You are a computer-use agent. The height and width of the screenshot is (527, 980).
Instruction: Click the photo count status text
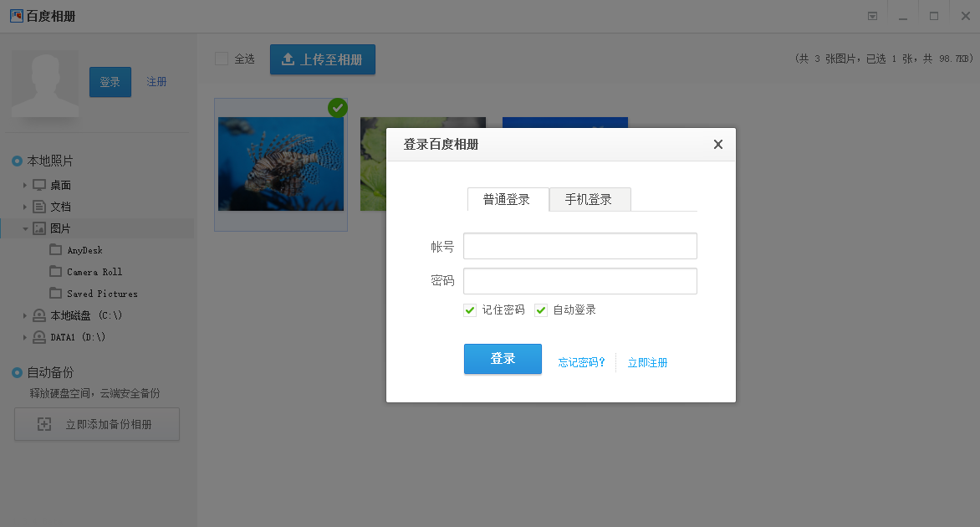coord(884,59)
